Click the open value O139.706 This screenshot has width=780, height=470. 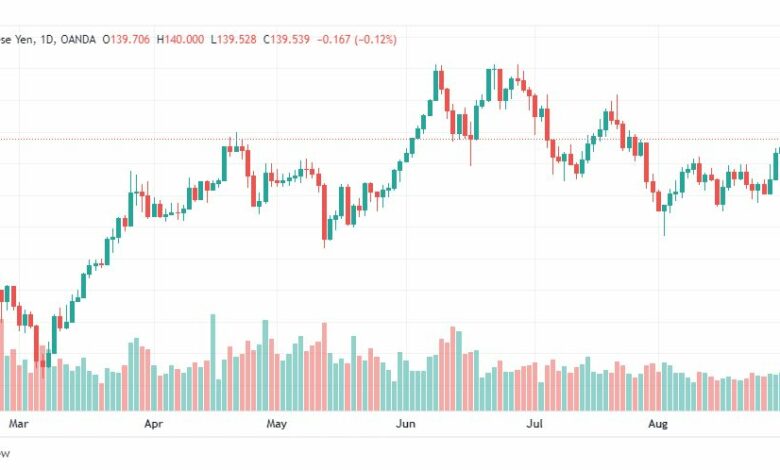point(126,40)
